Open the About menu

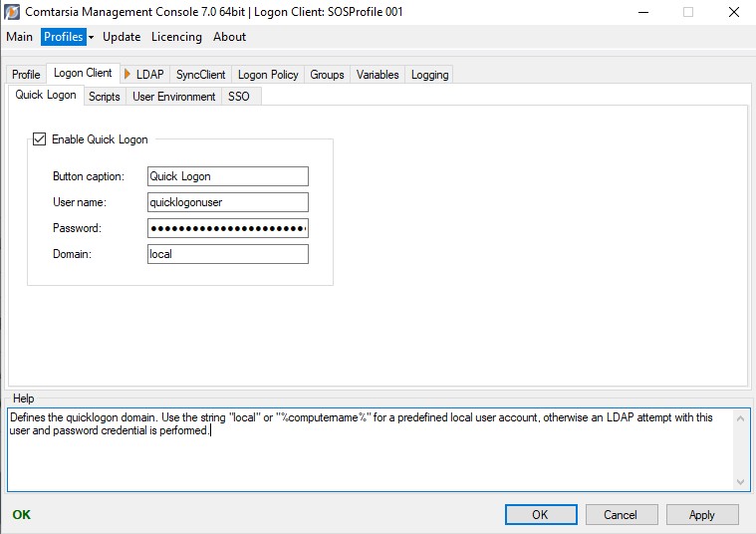pyautogui.click(x=229, y=37)
